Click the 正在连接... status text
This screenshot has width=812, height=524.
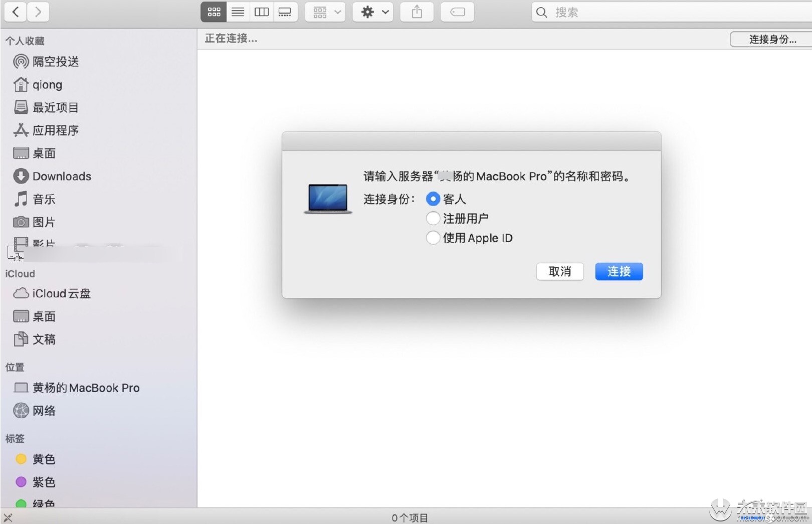point(231,39)
